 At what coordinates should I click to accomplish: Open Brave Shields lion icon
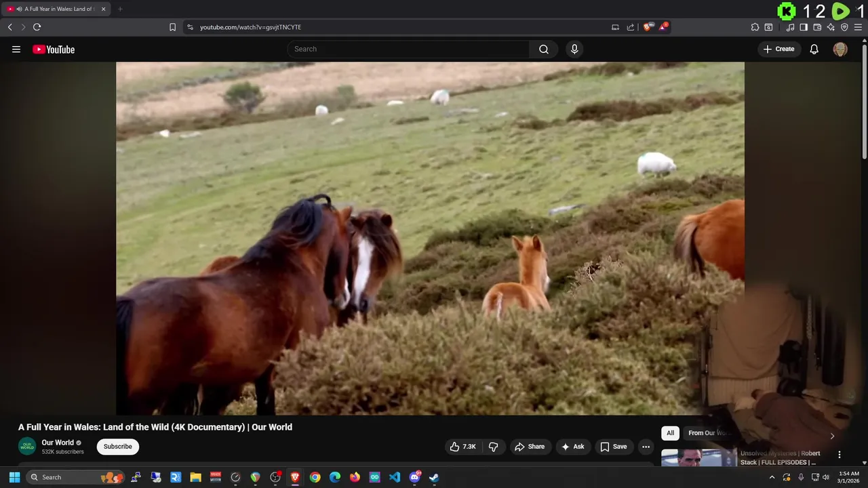[x=648, y=27]
